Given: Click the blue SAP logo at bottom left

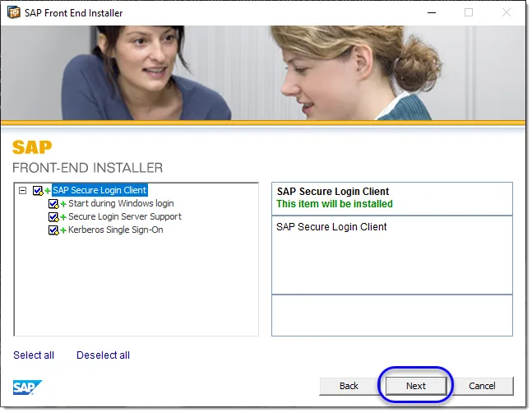Looking at the screenshot, I should click(x=23, y=386).
